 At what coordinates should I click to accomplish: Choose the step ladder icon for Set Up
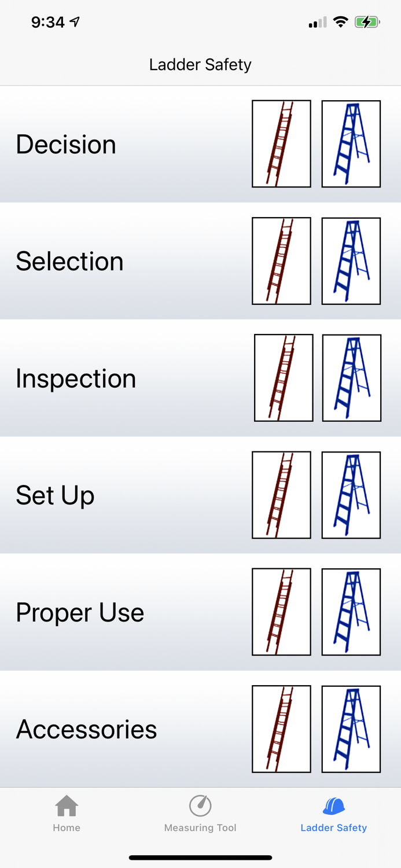(351, 495)
